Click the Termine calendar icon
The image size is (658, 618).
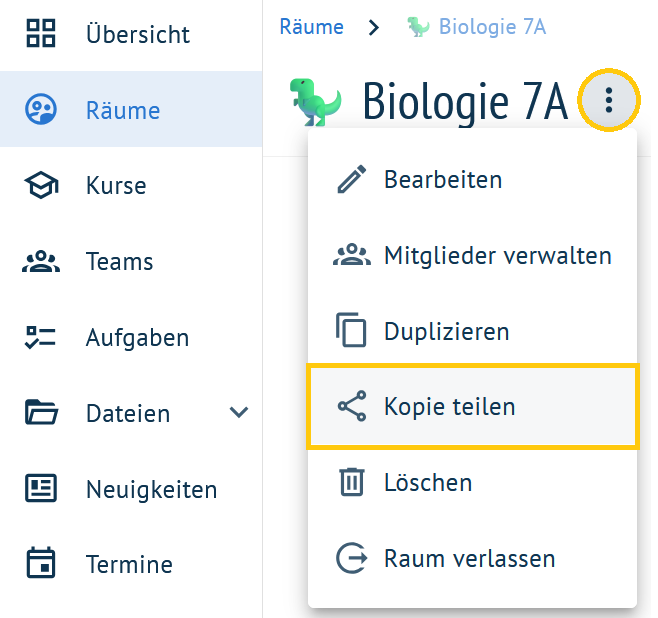[x=41, y=563]
